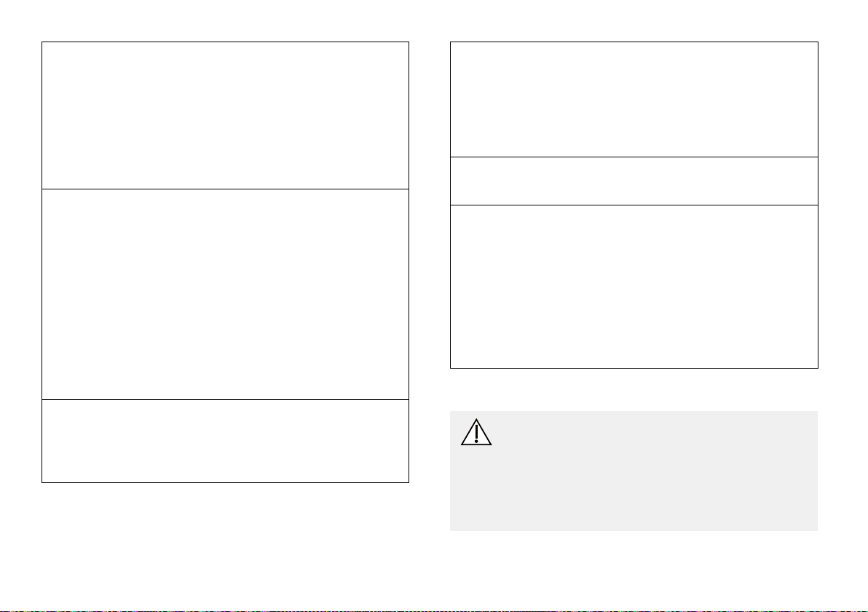The height and width of the screenshot is (612, 868).
Task: Click the bottom short box in left column
Action: tap(225, 441)
